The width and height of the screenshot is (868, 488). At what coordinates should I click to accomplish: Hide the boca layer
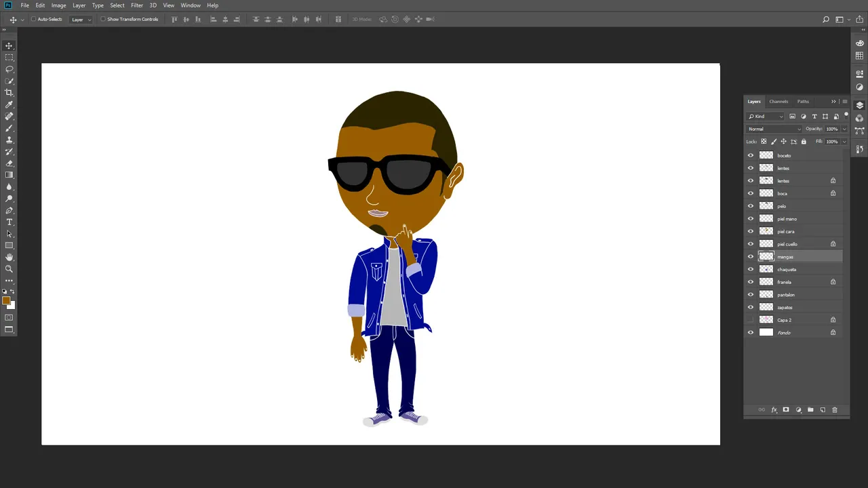[751, 193]
